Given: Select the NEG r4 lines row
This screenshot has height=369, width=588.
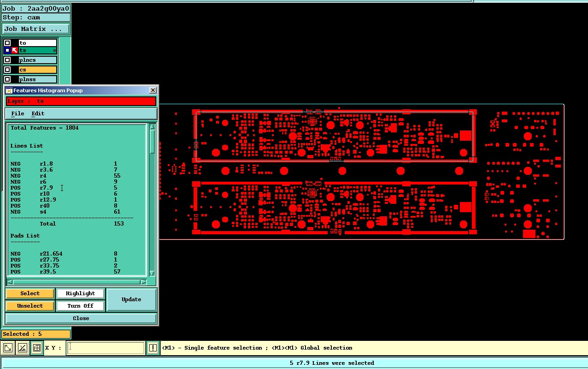Looking at the screenshot, I should [65, 176].
